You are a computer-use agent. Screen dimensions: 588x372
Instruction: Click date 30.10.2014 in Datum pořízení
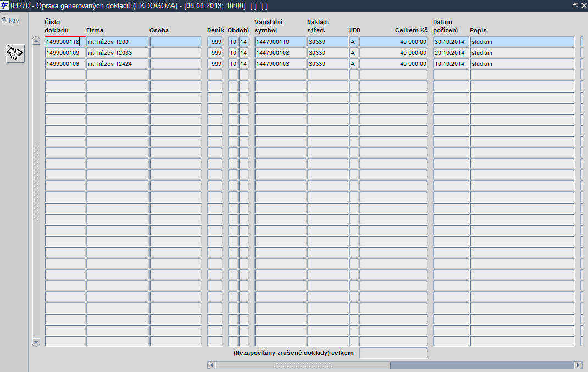pyautogui.click(x=451, y=42)
